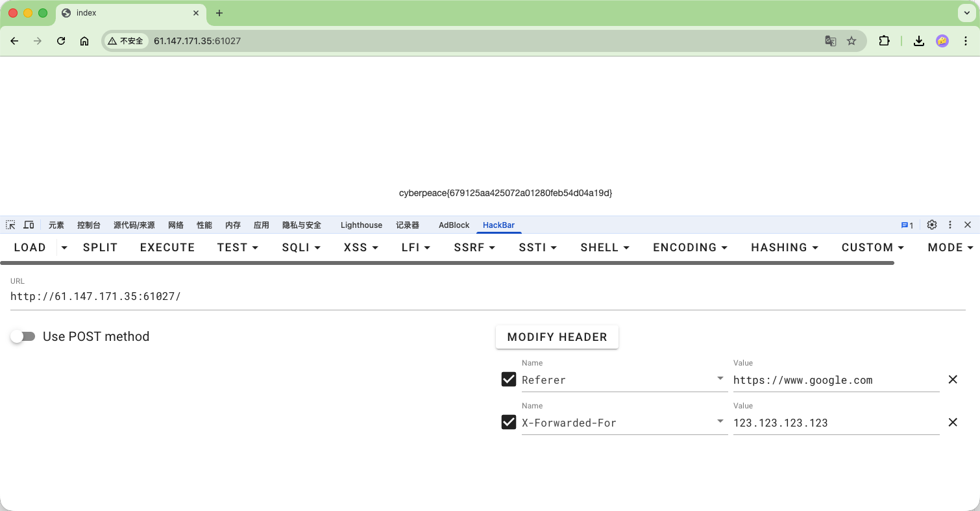
Task: Click the translate page icon in address bar
Action: point(830,41)
